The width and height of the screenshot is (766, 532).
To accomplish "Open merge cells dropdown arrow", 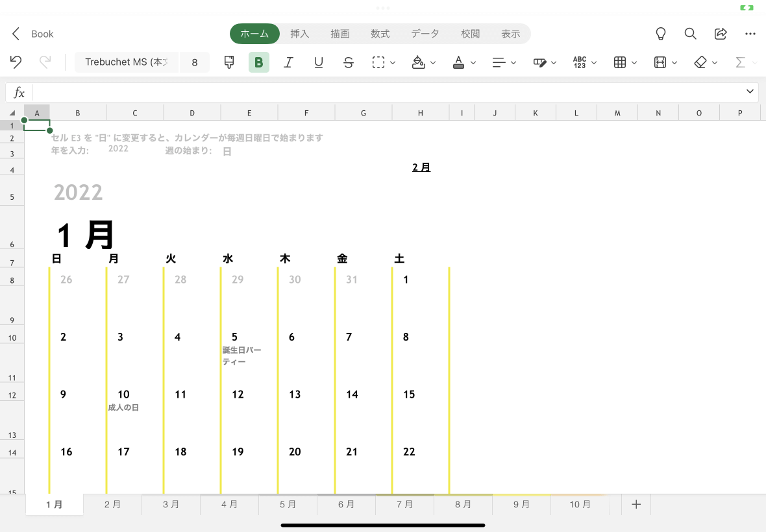I will click(554, 62).
